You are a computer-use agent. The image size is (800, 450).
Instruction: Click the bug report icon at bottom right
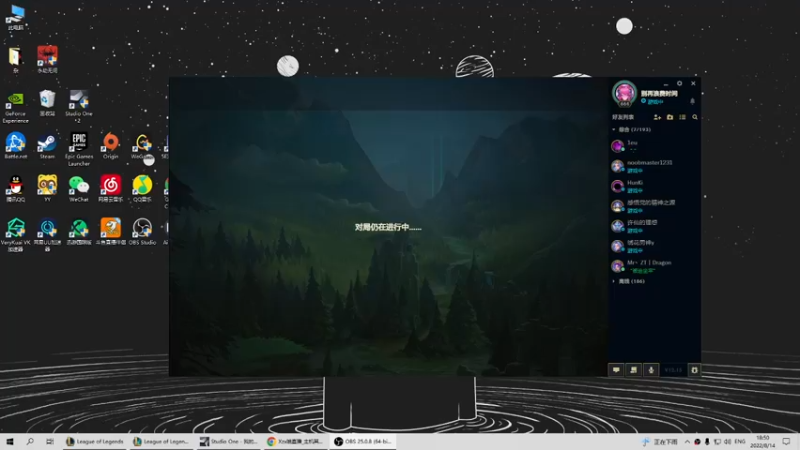(x=694, y=370)
